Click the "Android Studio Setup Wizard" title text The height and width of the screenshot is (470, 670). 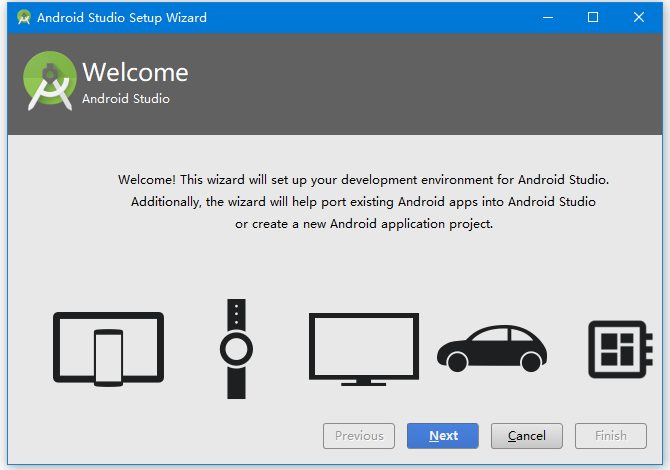point(123,17)
